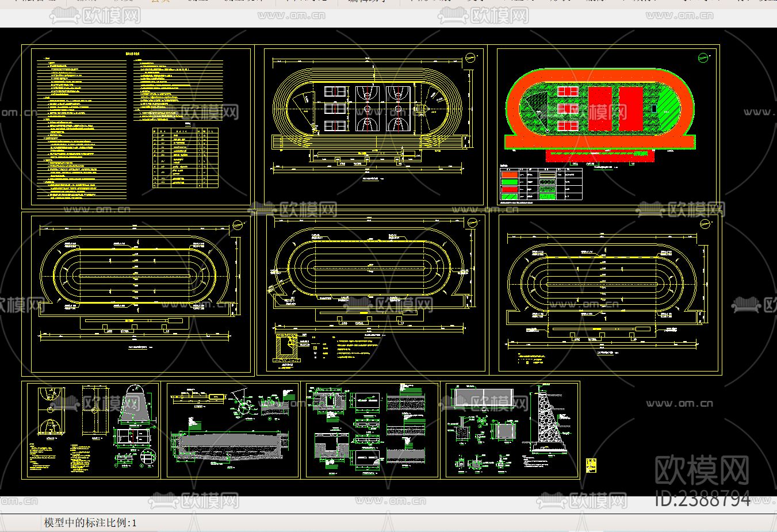
Task: Select the diagonal-hatched green legend swatch
Action: click(509, 196)
